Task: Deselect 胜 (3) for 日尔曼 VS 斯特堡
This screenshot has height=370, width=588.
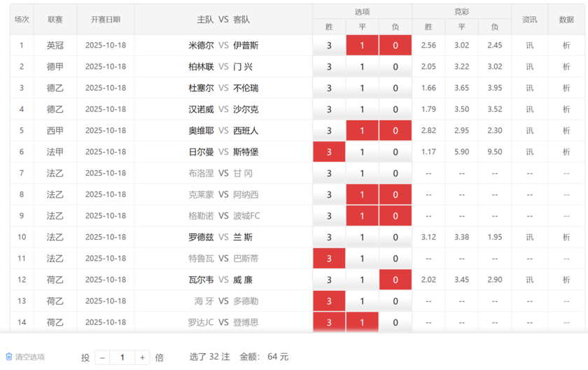Action: 329,152
